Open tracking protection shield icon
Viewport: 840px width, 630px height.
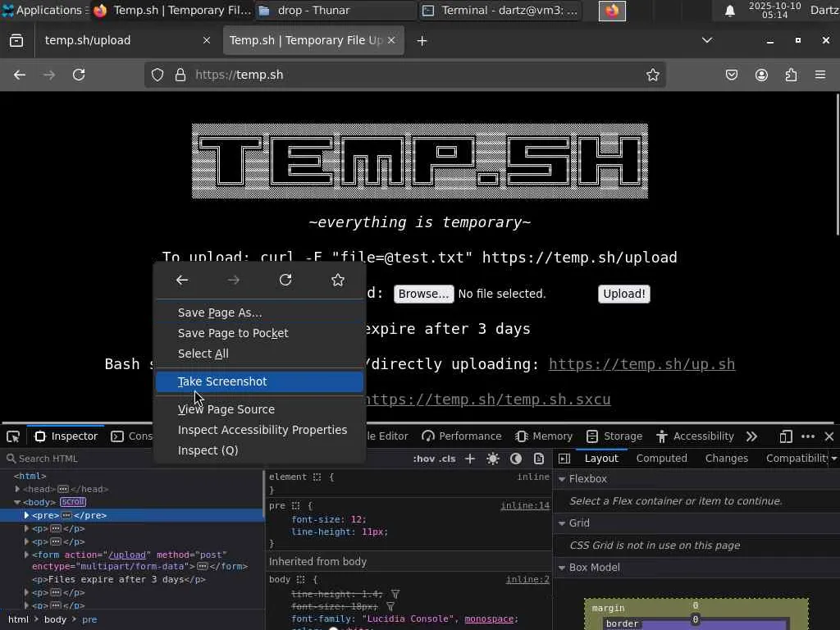(x=157, y=75)
